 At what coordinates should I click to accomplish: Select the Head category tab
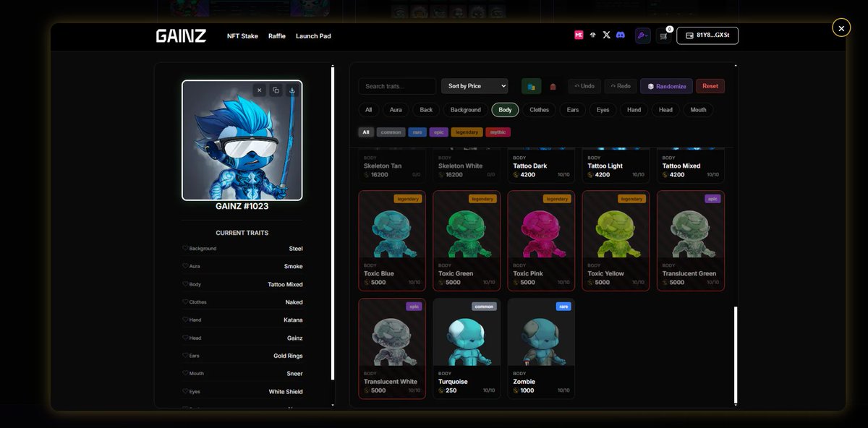[665, 110]
